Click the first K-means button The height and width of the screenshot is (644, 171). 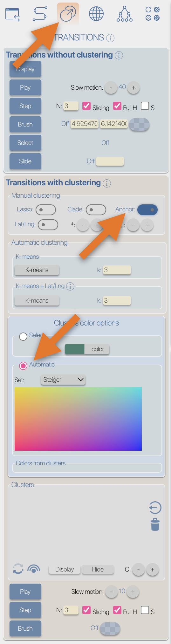pyautogui.click(x=37, y=270)
